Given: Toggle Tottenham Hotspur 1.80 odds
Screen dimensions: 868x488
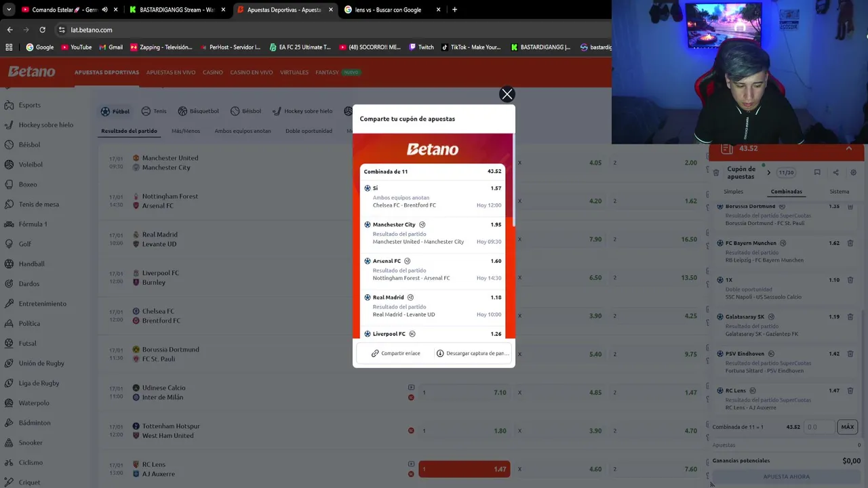Looking at the screenshot, I should tap(465, 430).
